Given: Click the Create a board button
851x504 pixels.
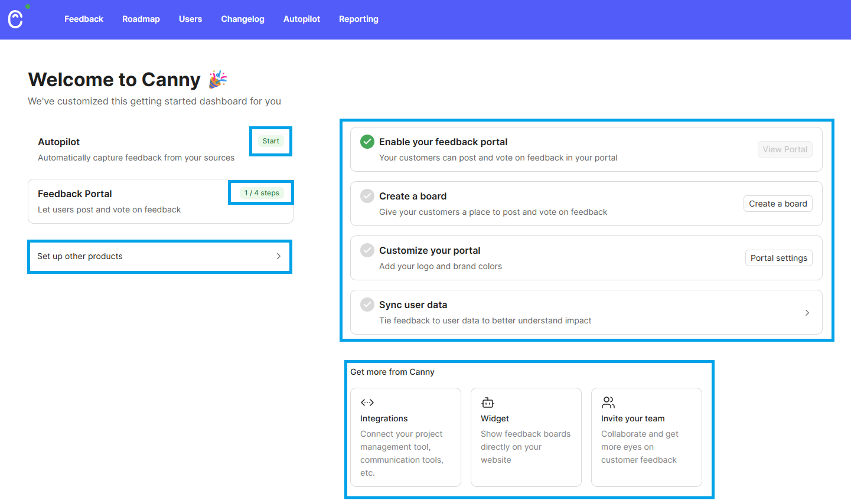Looking at the screenshot, I should (778, 204).
